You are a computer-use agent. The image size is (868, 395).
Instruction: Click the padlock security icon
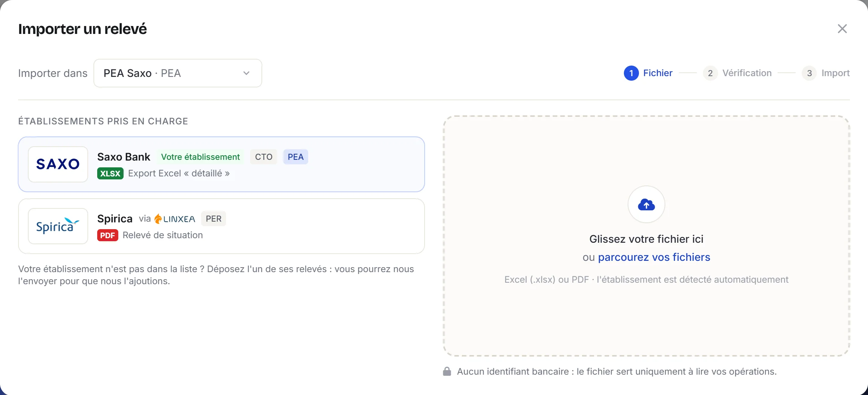[447, 372]
